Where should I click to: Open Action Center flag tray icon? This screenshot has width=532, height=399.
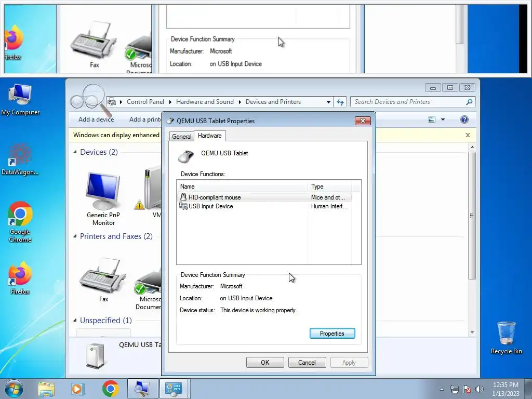coord(467,389)
